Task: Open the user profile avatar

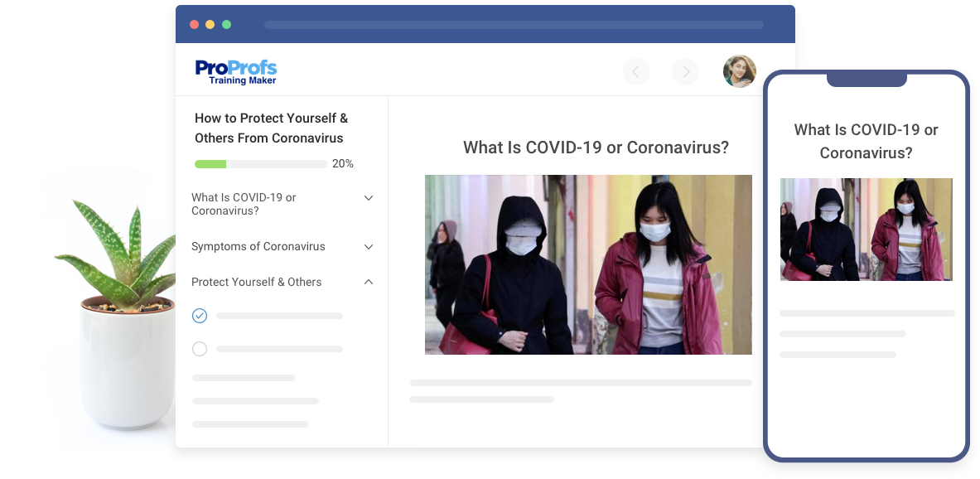Action: point(739,71)
